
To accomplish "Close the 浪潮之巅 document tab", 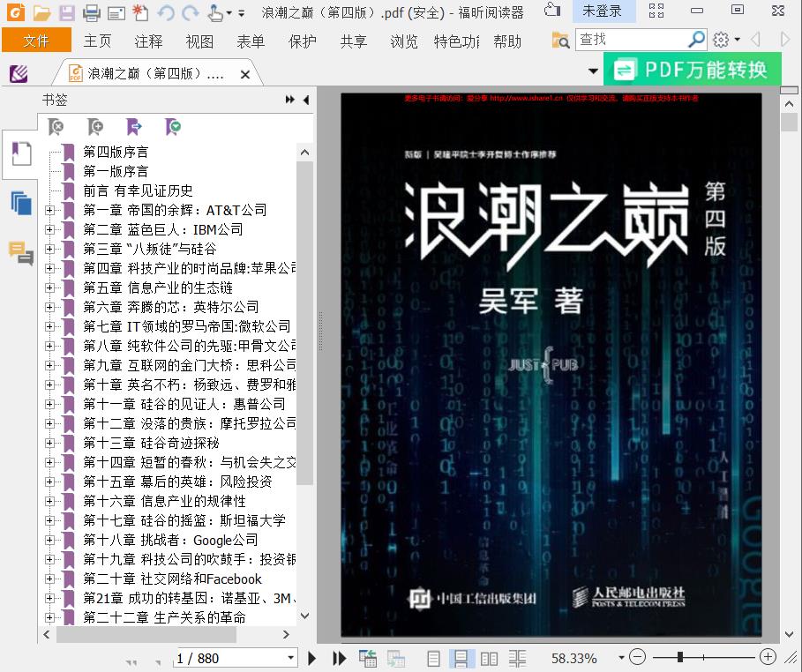I will pyautogui.click(x=245, y=75).
